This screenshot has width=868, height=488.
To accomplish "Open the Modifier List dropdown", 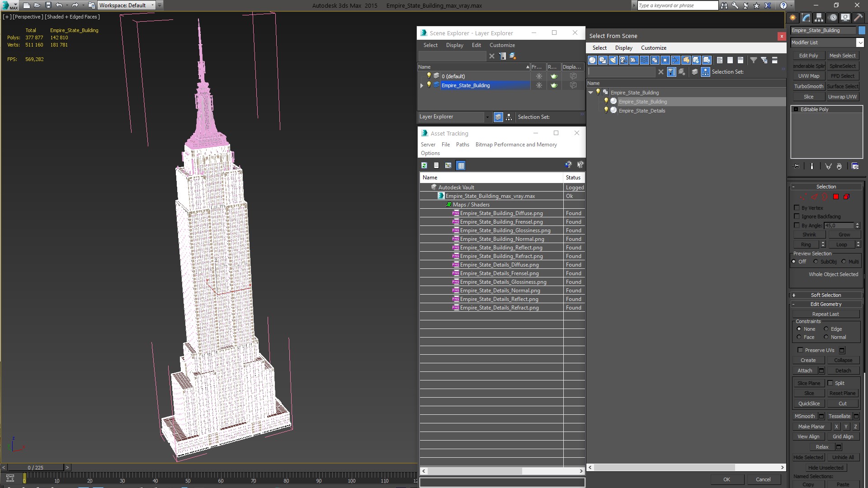I will [860, 42].
